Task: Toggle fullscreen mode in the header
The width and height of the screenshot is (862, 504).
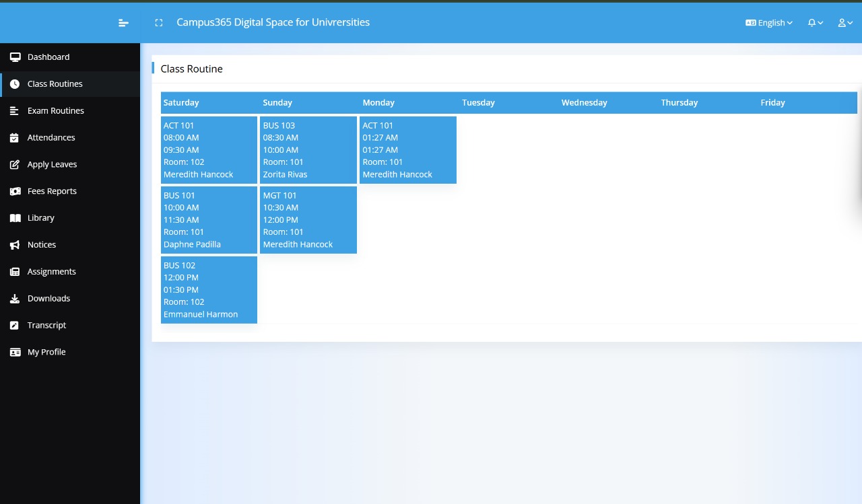Action: [159, 23]
